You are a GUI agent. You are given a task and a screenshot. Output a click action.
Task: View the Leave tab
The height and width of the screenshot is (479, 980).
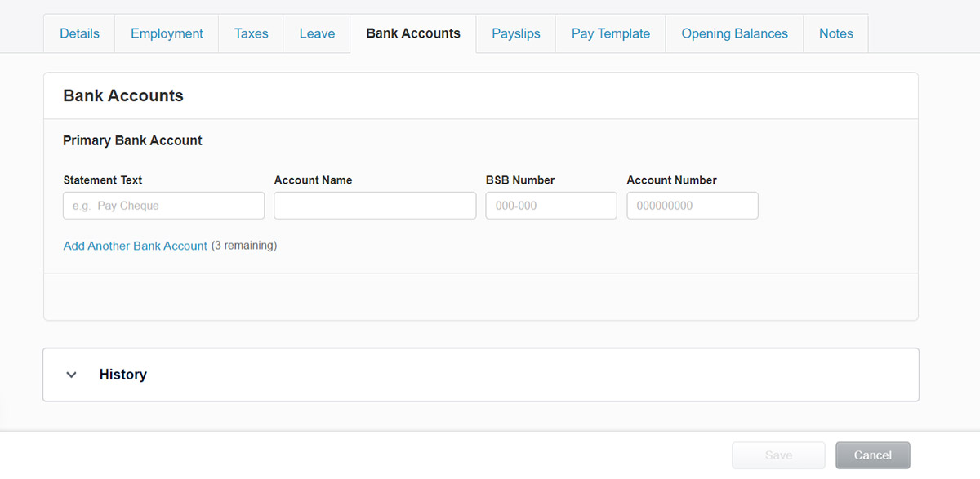tap(316, 33)
